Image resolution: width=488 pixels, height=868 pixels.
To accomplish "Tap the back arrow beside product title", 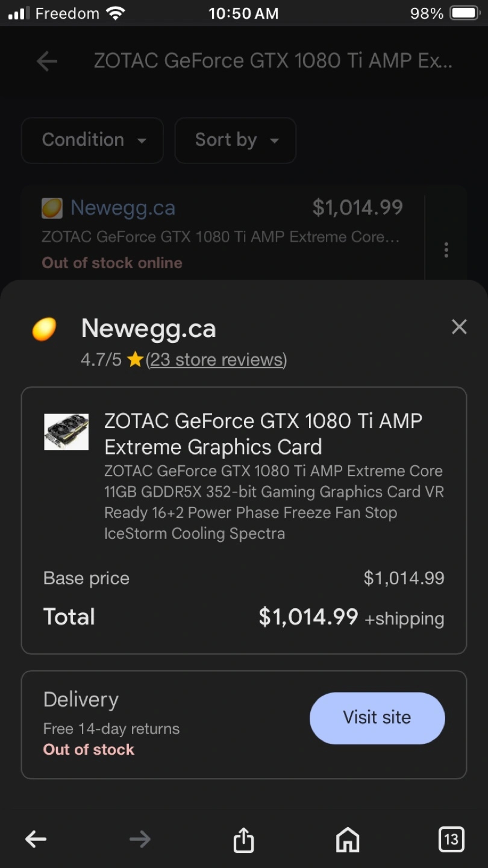I will tap(46, 61).
